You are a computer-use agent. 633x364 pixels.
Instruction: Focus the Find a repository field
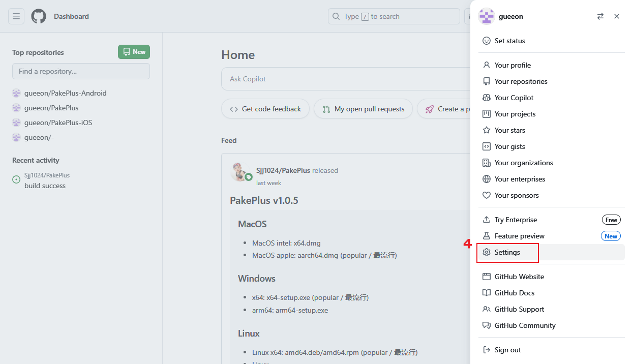click(81, 71)
